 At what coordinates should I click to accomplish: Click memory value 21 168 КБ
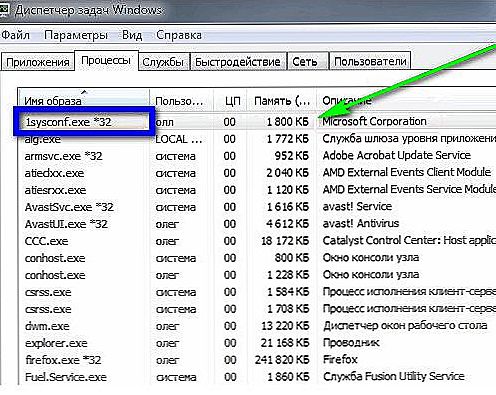[285, 343]
